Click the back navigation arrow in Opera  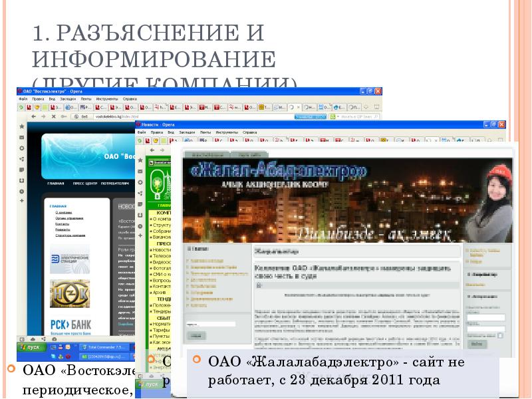pyautogui.click(x=33, y=116)
